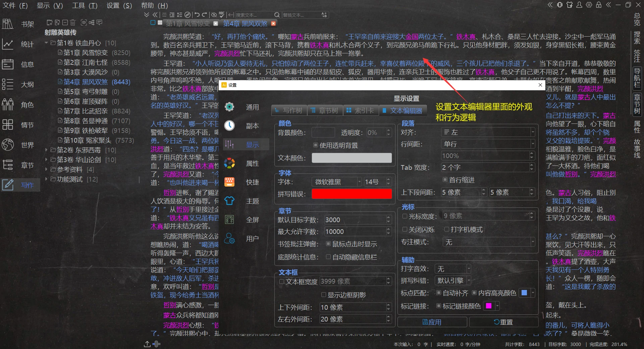This screenshot has width=644, height=349.
Task: Open the 世界 world globe icon
Action: click(x=8, y=145)
